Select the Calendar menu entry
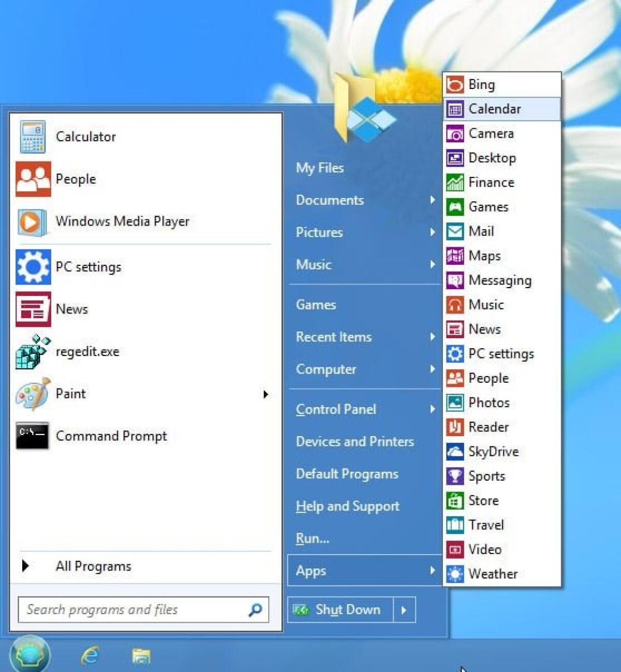Viewport: 621px width, 672px height. 495,109
